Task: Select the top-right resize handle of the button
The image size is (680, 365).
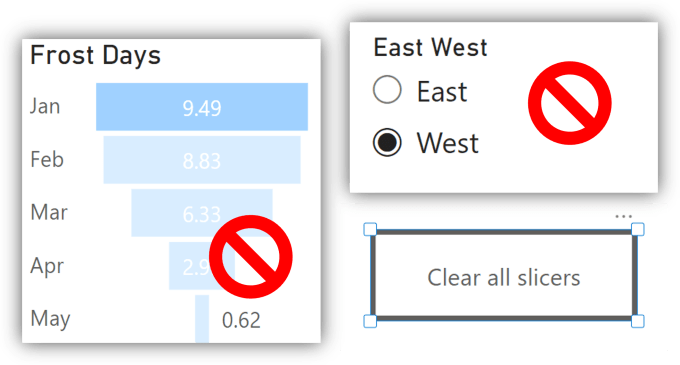Action: (x=638, y=229)
